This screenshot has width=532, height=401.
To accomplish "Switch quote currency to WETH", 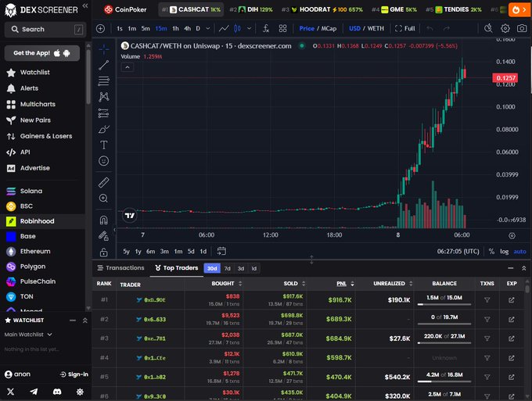I will [x=376, y=28].
